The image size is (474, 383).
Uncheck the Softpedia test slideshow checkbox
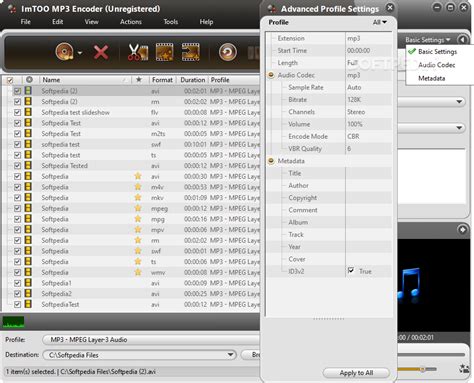click(17, 112)
